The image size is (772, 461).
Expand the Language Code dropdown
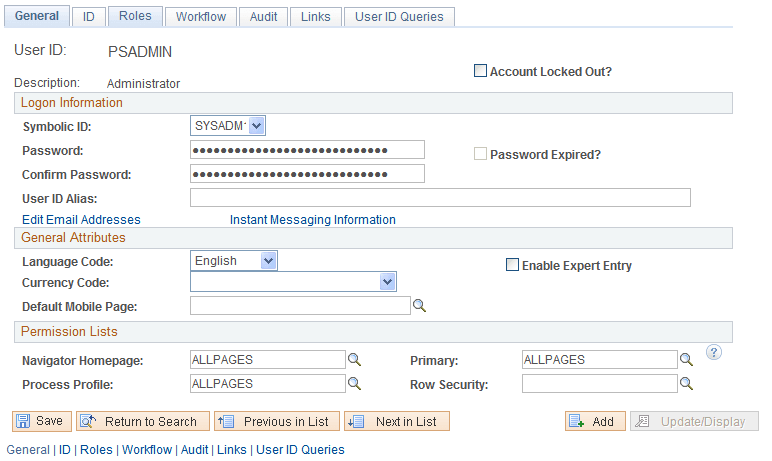pos(267,261)
